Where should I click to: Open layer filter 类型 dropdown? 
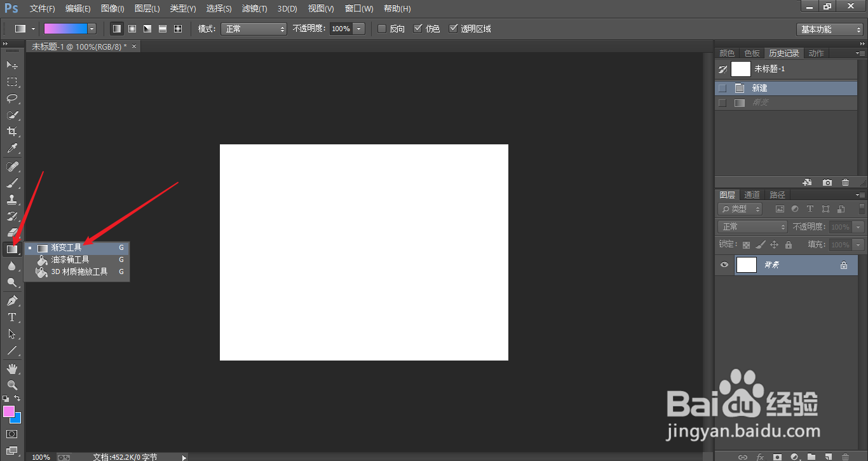[740, 209]
